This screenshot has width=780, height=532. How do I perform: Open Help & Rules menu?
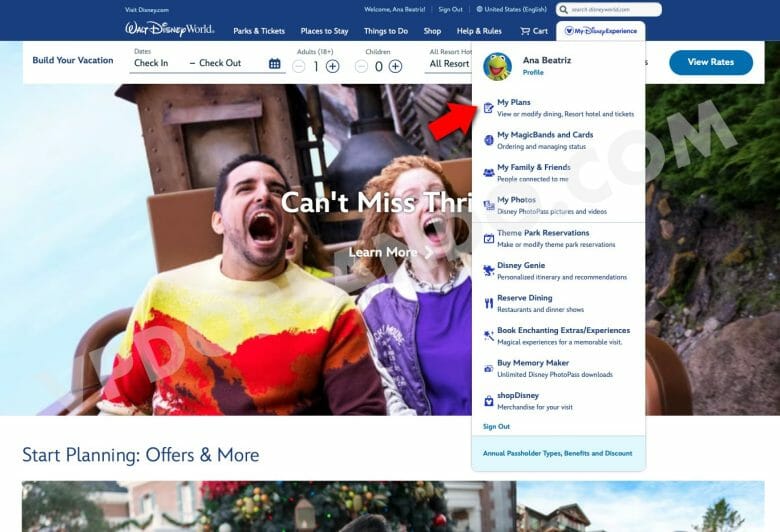pos(479,31)
